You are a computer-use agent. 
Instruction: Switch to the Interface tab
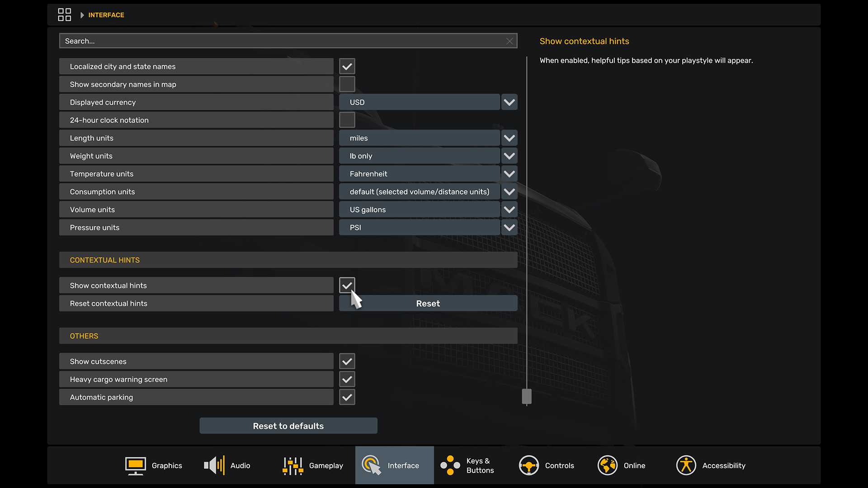(x=394, y=465)
